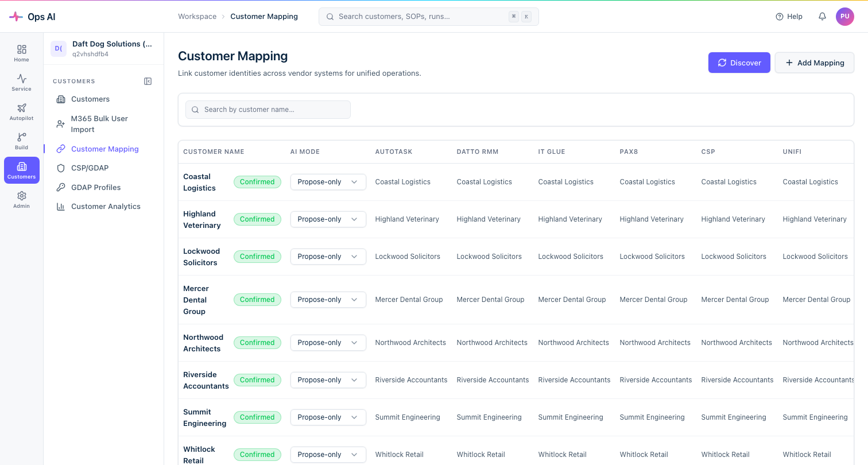Open the Autopilot rocket section
The width and height of the screenshot is (868, 465).
pos(21,112)
